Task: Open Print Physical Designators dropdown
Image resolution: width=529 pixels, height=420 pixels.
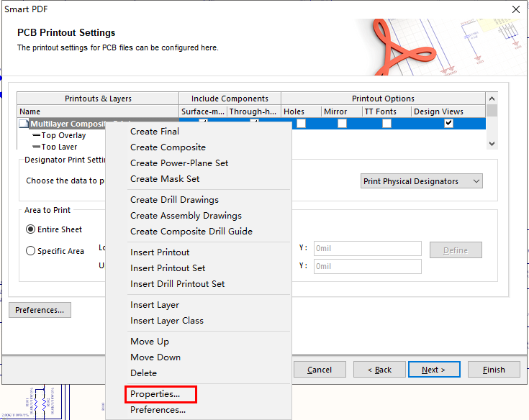Action: (x=421, y=181)
